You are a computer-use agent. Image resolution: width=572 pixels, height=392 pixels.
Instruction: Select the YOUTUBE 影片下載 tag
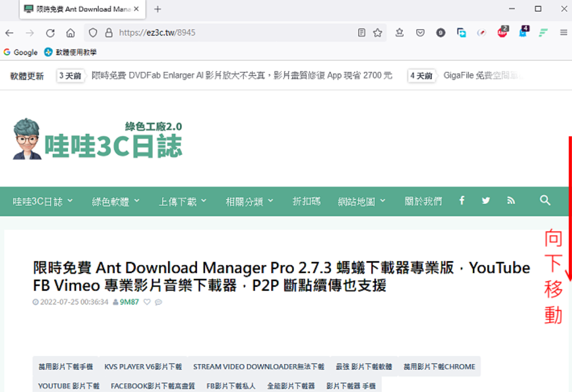(69, 386)
